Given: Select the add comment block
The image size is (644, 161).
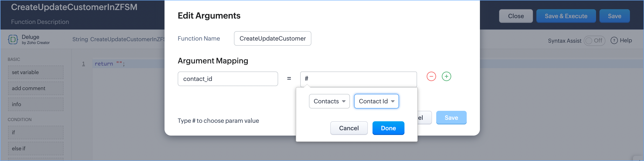Looking at the screenshot, I should coord(36,88).
